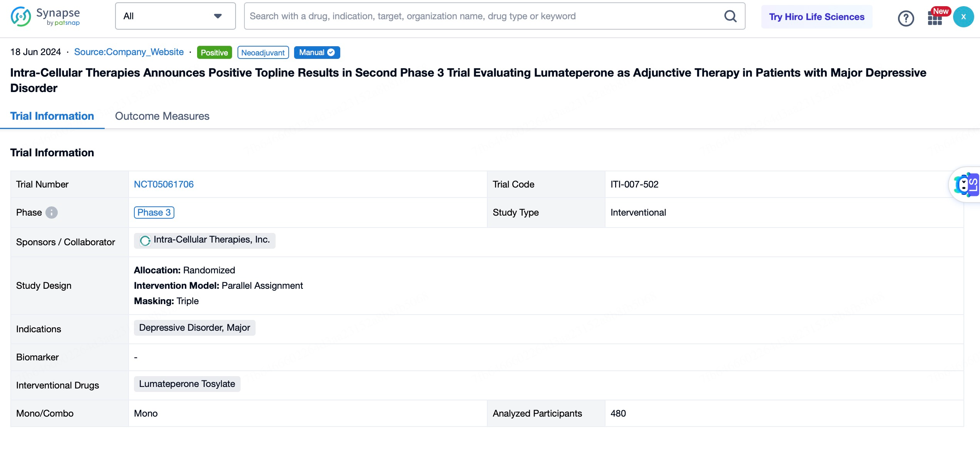Toggle the Positive result badge filter
The height and width of the screenshot is (452, 980).
[x=214, y=52]
